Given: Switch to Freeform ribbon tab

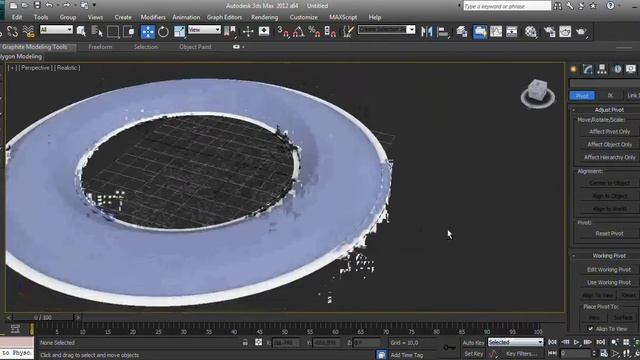Looking at the screenshot, I should click(x=100, y=47).
